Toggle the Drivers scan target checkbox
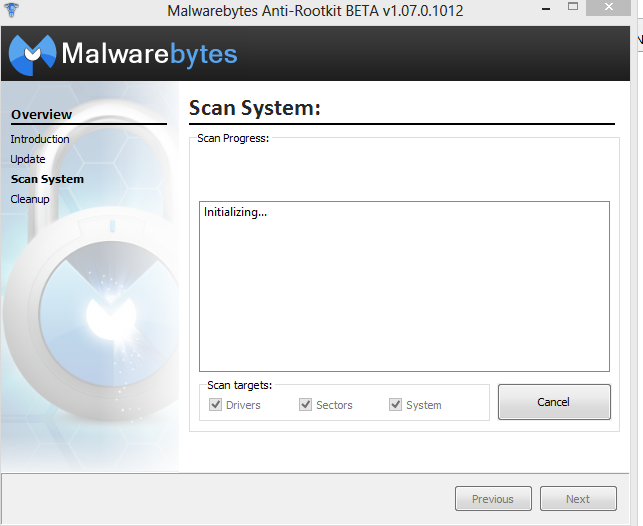 [x=215, y=405]
